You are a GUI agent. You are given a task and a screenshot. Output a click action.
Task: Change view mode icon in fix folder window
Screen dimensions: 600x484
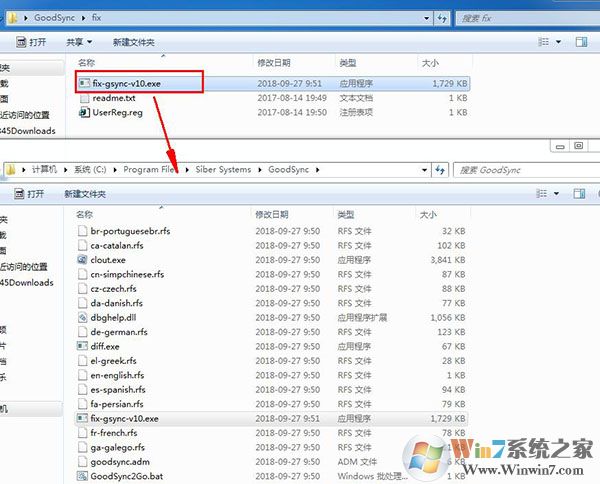543,42
